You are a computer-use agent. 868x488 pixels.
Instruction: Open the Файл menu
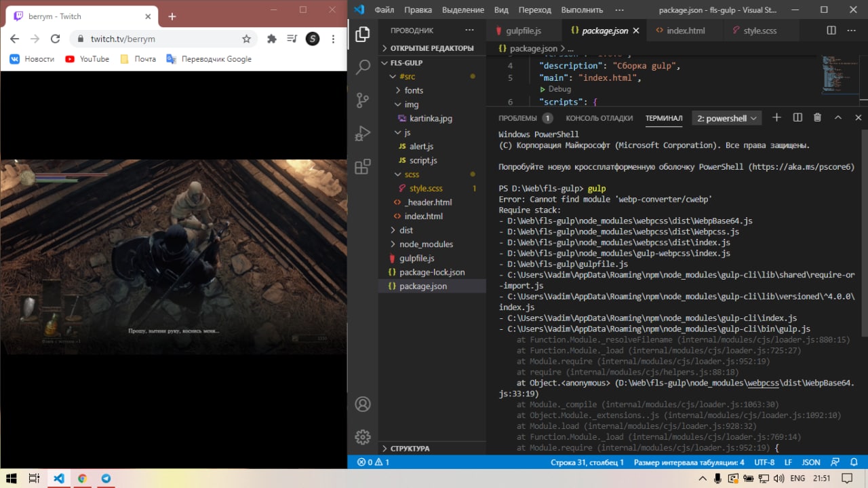[x=384, y=10]
